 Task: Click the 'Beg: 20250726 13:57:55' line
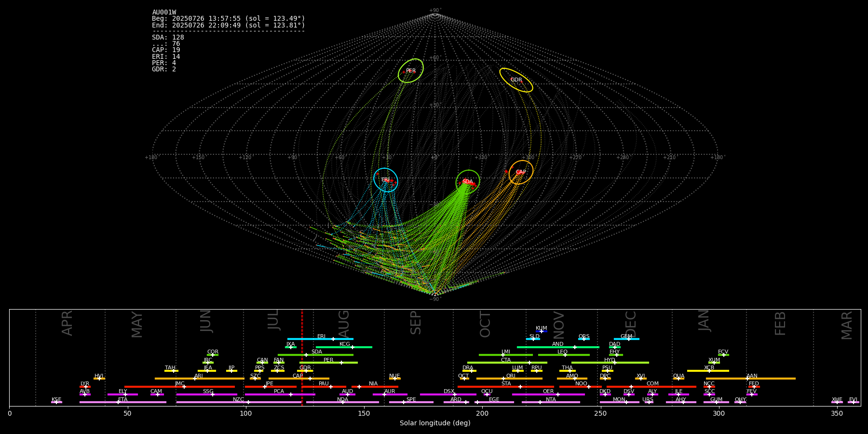point(229,19)
